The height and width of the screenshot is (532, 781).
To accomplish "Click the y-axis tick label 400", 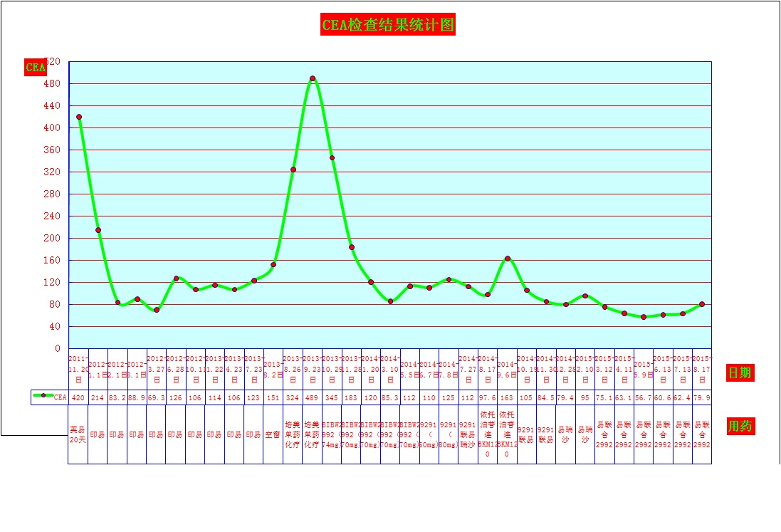I will coord(52,127).
